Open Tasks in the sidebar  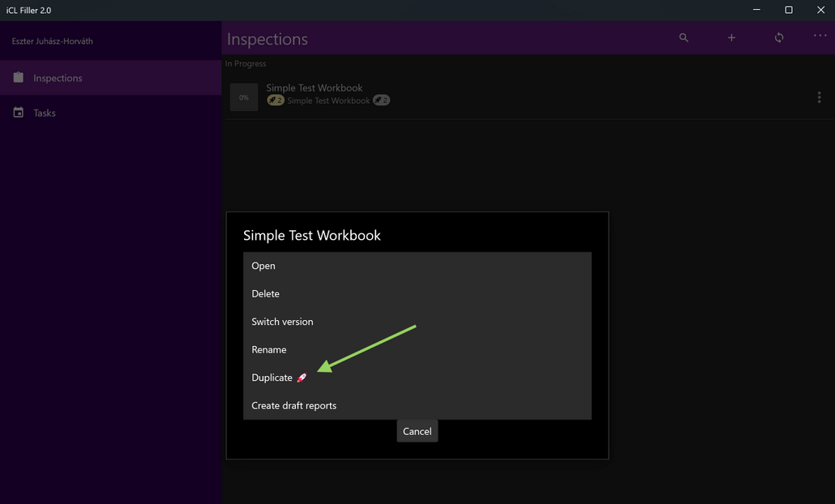coord(111,113)
